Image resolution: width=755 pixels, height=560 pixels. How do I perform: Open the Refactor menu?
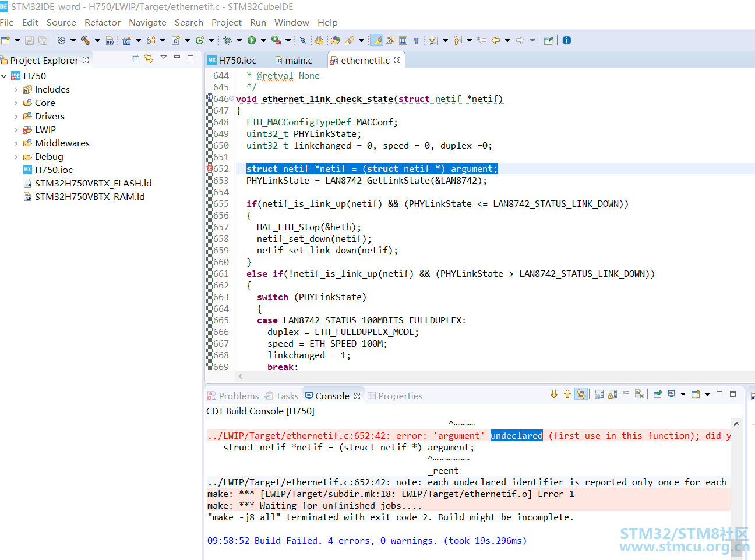[x=103, y=22]
